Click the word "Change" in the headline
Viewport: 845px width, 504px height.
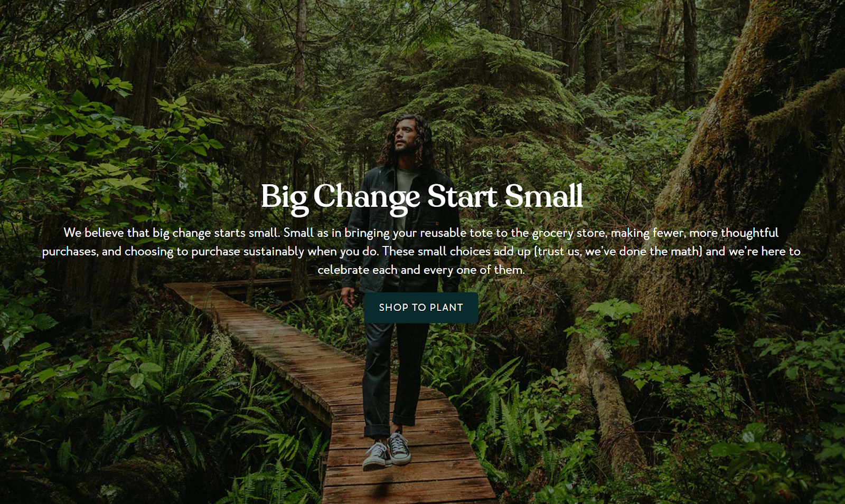coord(367,197)
